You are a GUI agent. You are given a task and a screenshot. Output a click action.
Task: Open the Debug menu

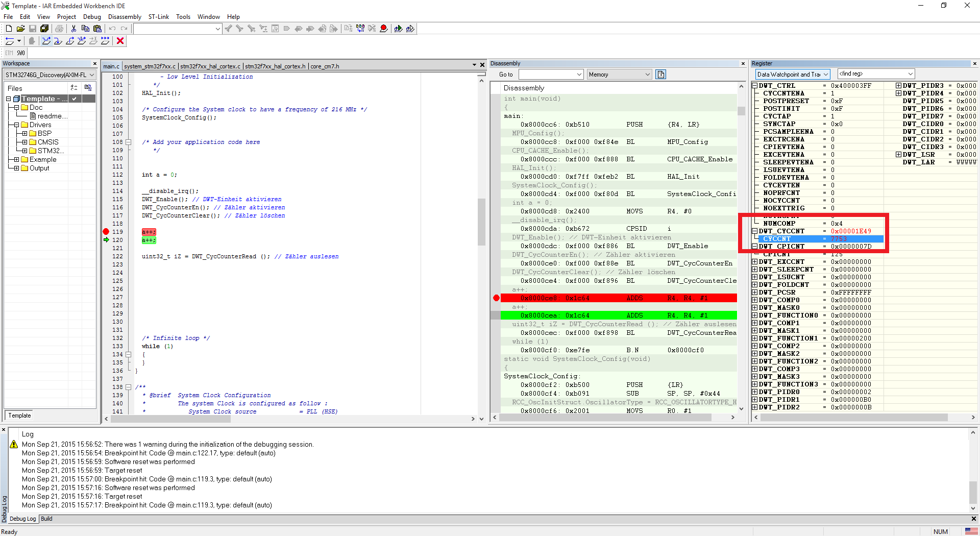pos(92,17)
